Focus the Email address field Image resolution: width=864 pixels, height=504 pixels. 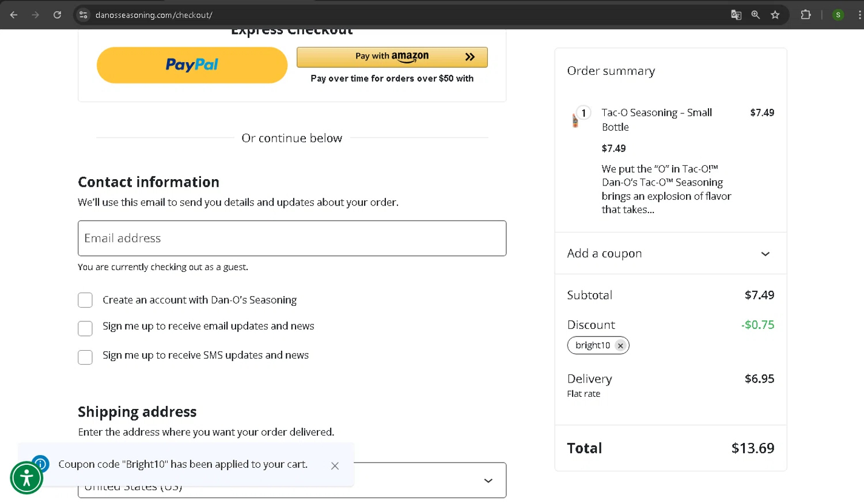tap(292, 238)
